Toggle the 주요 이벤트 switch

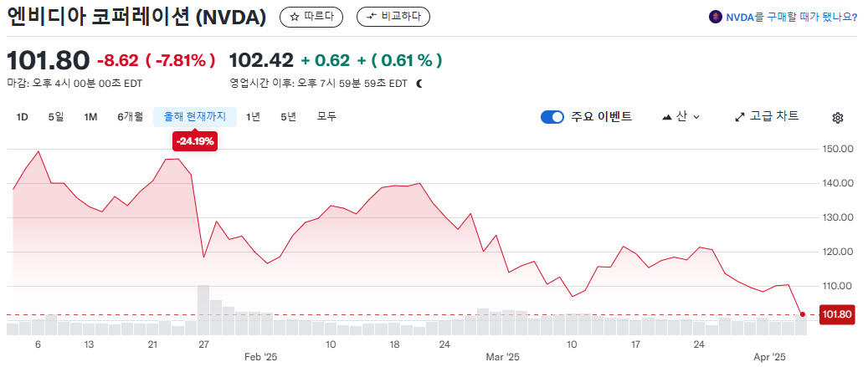552,117
